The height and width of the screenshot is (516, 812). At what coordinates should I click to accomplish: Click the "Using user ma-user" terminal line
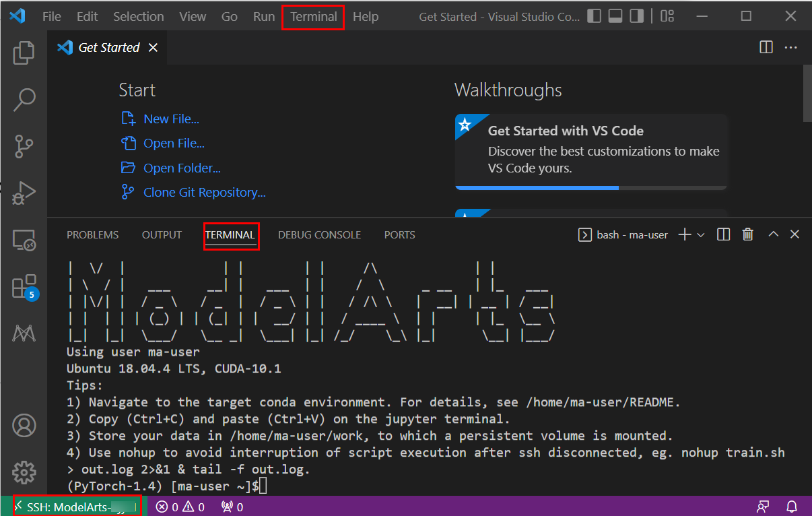click(x=133, y=352)
